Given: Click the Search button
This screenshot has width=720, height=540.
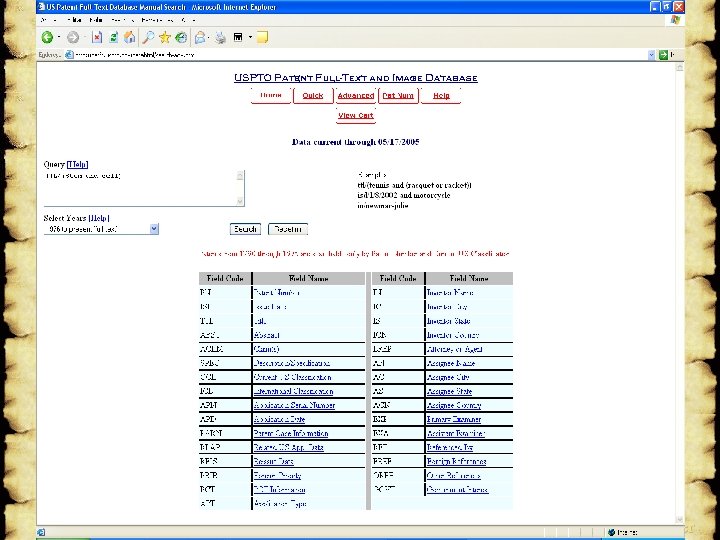Looking at the screenshot, I should [x=245, y=229].
